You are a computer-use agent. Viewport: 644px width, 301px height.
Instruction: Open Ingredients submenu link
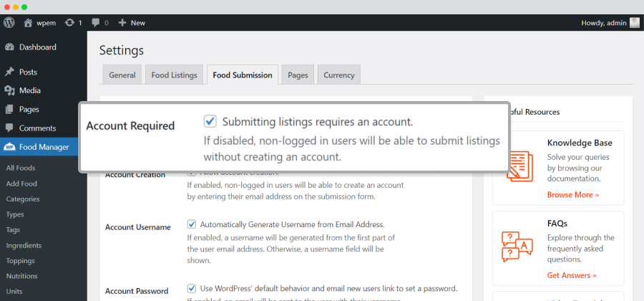[x=24, y=246]
